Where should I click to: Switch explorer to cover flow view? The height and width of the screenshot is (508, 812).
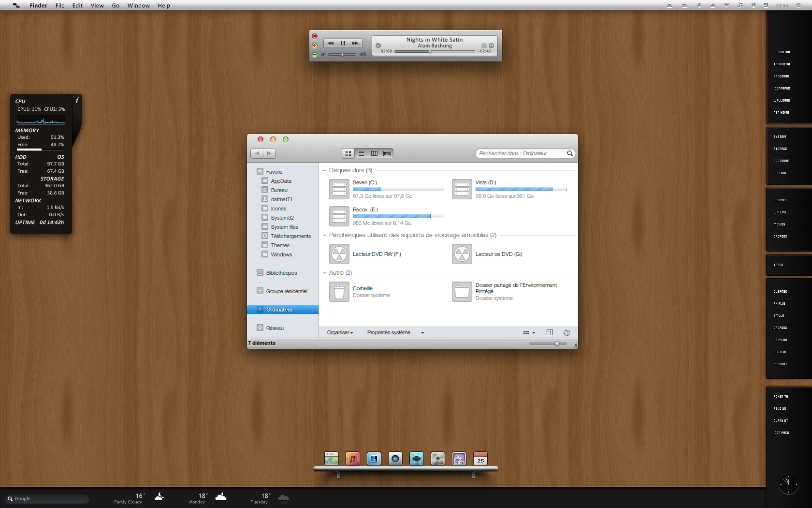[387, 153]
